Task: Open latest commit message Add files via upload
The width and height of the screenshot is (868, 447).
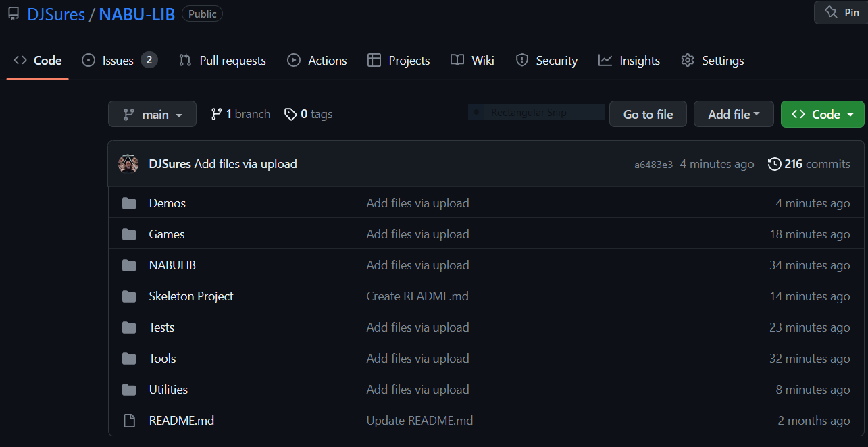Action: (x=246, y=164)
